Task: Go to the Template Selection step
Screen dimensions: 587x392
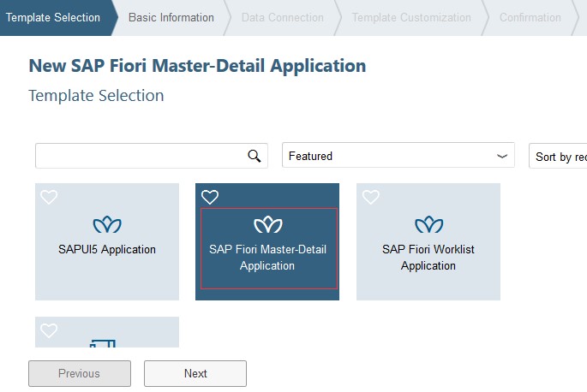Action: click(53, 18)
